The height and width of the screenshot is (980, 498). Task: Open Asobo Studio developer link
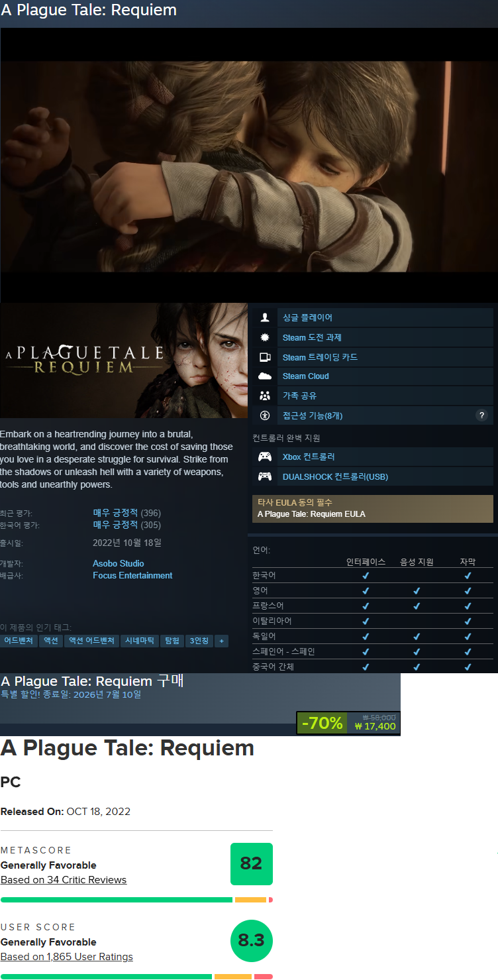(x=119, y=563)
